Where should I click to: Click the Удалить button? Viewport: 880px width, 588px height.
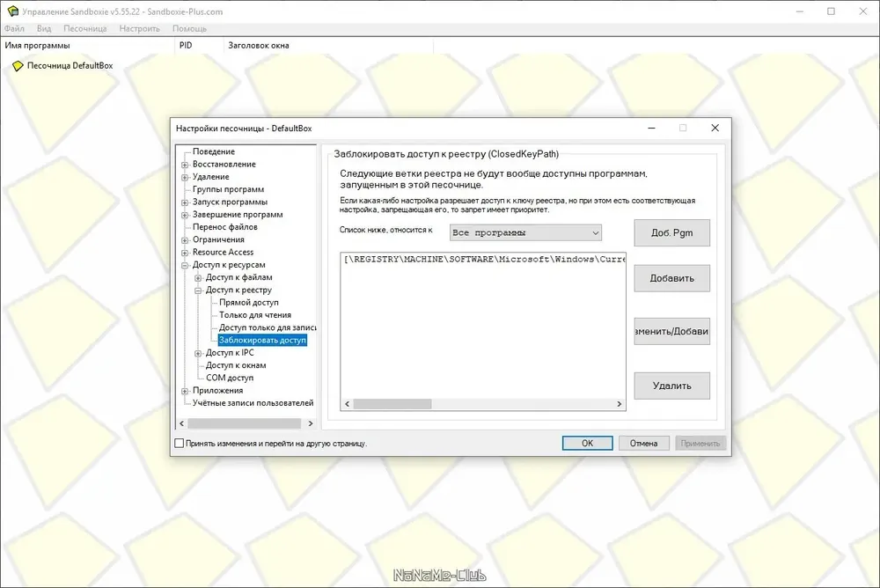point(671,386)
